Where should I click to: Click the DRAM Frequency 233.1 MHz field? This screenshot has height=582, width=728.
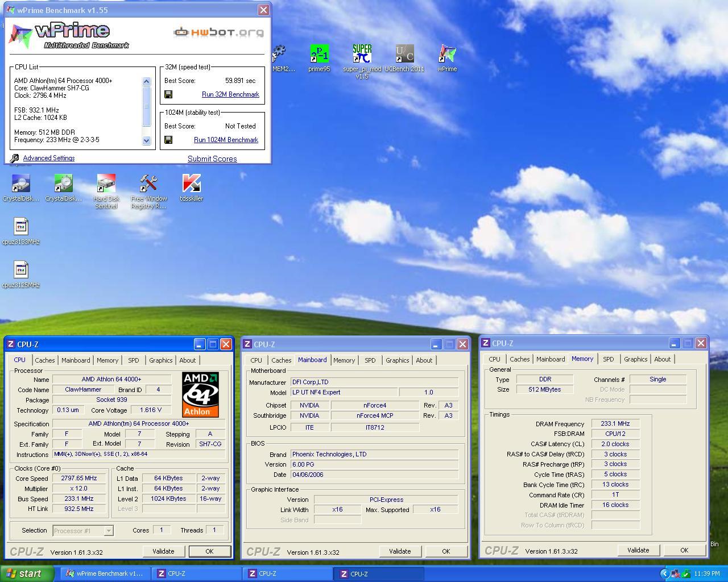coord(615,423)
